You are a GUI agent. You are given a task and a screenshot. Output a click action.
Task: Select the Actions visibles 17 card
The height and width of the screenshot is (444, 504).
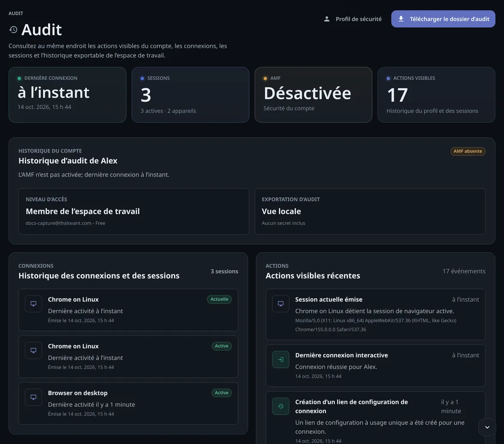click(436, 94)
